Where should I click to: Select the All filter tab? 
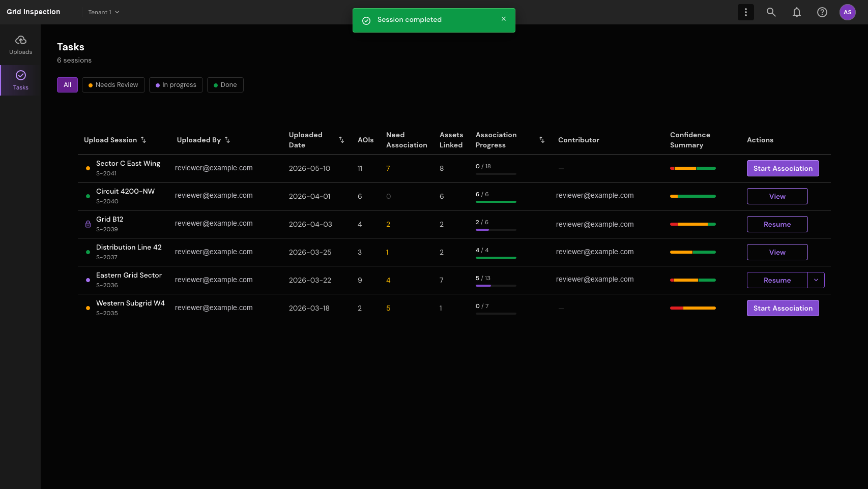pos(67,85)
